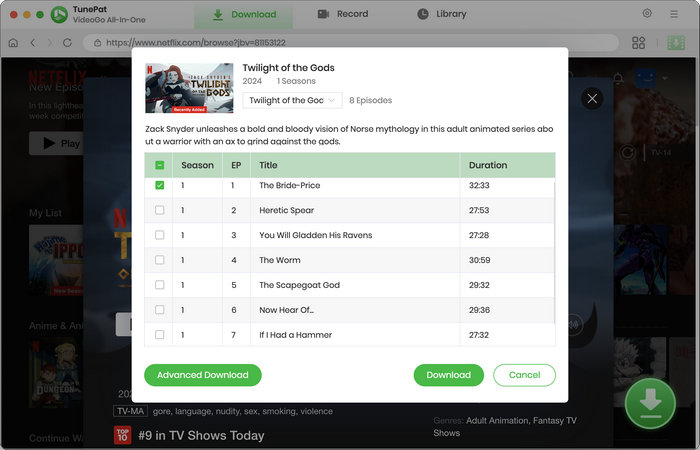Click the floating green download circle

[x=650, y=403]
